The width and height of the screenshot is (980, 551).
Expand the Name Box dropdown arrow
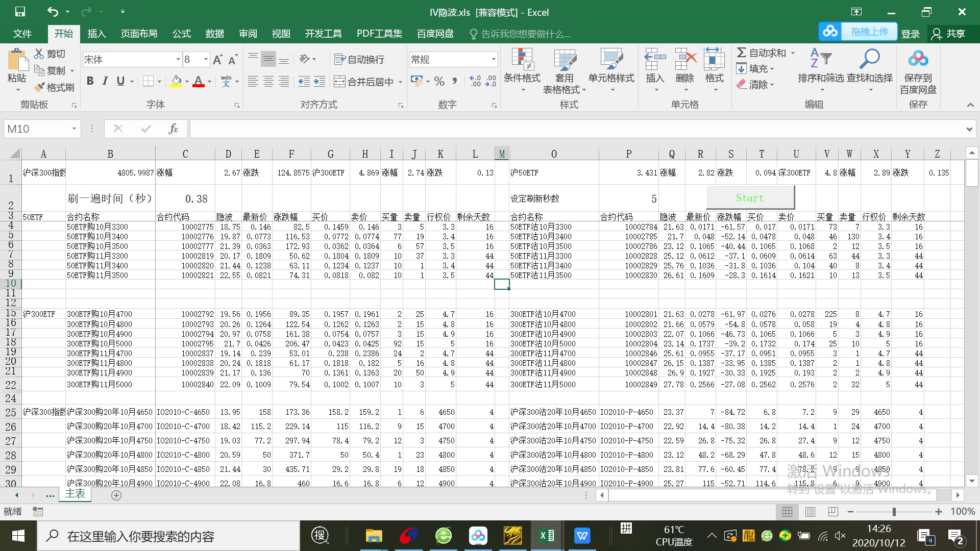click(74, 129)
